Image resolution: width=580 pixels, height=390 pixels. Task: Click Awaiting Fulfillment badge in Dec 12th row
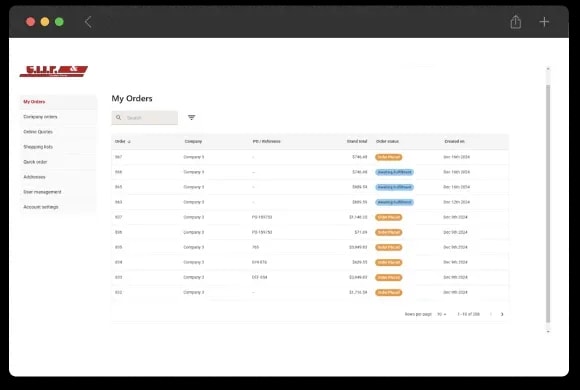[x=394, y=202]
